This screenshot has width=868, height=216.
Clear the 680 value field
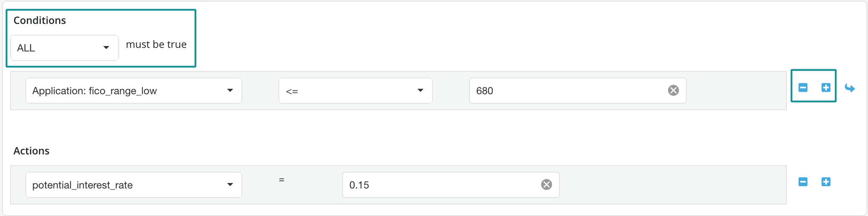click(x=673, y=90)
